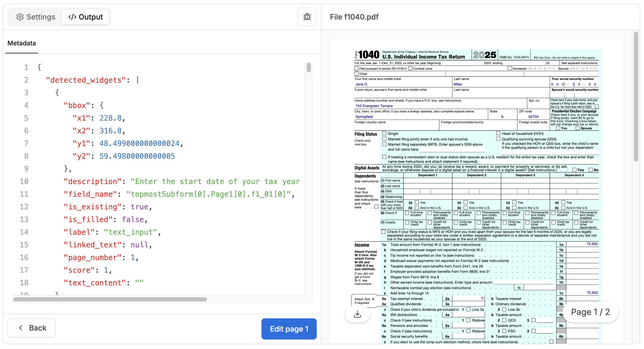The image size is (644, 349).
Task: Check the Single filing status box
Action: coord(384,134)
